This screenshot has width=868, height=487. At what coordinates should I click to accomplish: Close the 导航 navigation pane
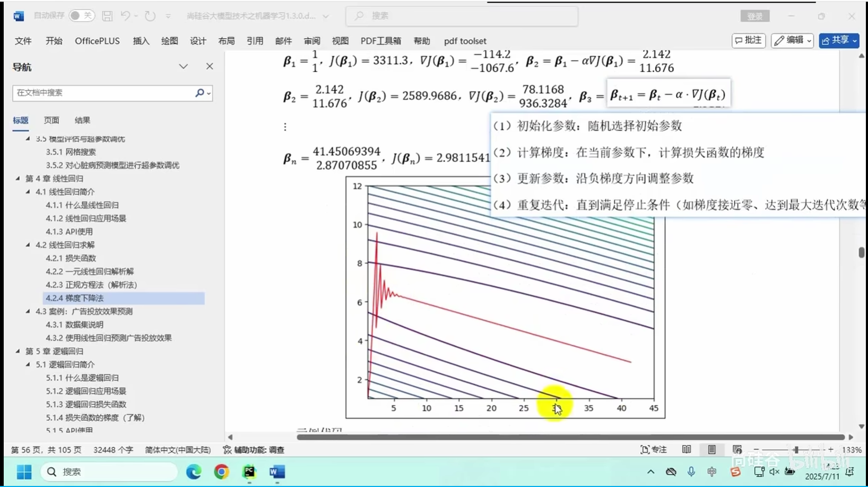210,66
